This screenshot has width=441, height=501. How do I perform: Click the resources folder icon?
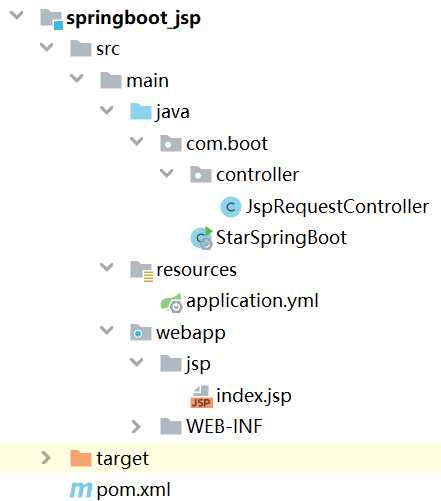(x=142, y=271)
